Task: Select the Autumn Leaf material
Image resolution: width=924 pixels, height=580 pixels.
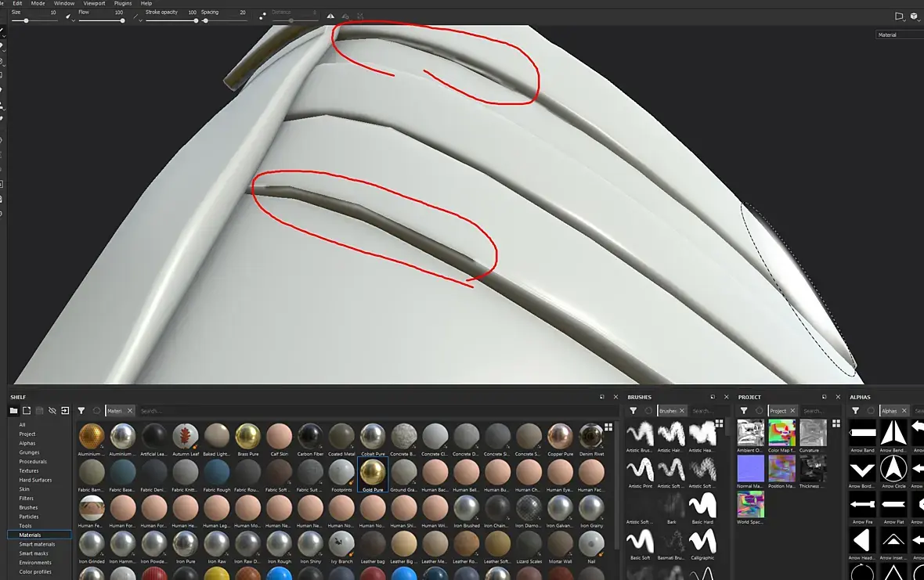Action: pos(185,440)
